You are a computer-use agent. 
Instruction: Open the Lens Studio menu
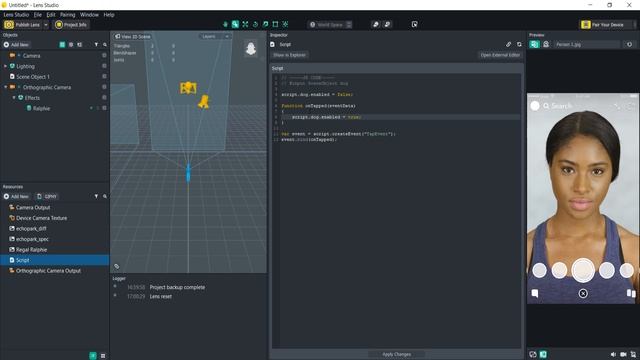click(x=16, y=15)
